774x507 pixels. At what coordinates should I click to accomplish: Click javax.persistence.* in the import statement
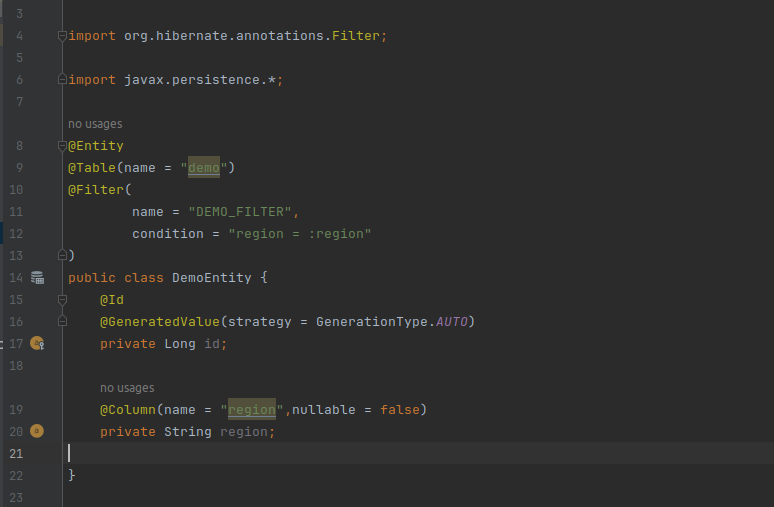coord(200,79)
